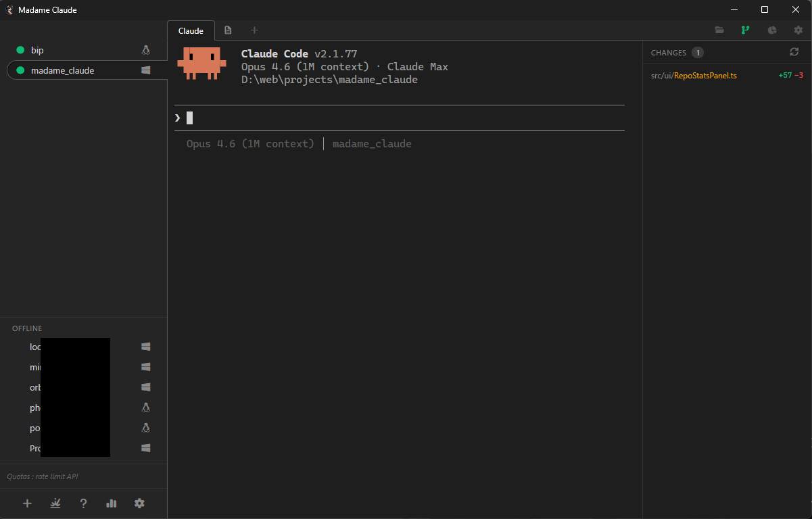Click the Quotas rate limit API status
The image size is (812, 519).
click(x=43, y=476)
